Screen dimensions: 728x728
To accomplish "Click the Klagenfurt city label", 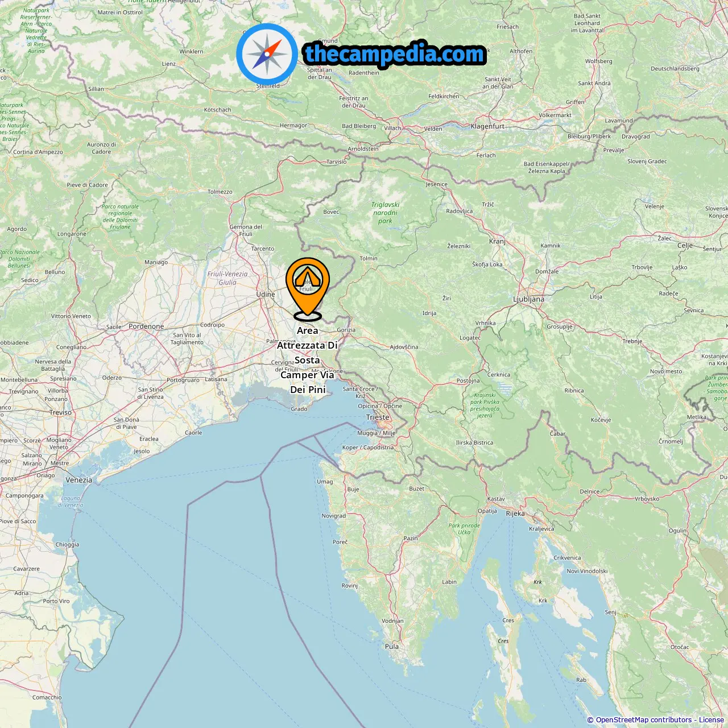I will tap(487, 126).
